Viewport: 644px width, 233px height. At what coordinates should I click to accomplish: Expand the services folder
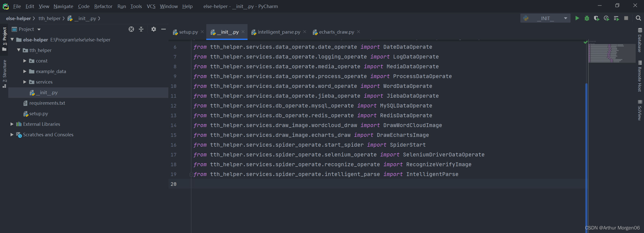[24, 82]
